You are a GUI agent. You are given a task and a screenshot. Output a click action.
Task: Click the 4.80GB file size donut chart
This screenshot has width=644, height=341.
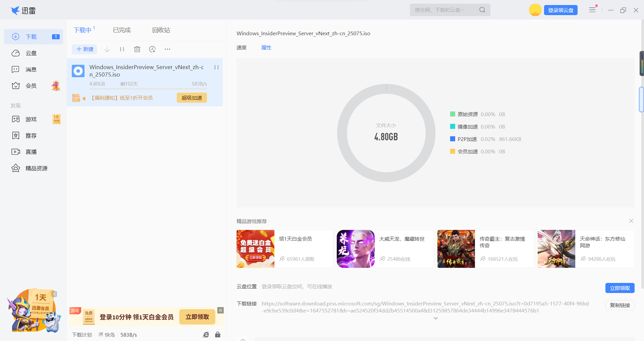(386, 133)
